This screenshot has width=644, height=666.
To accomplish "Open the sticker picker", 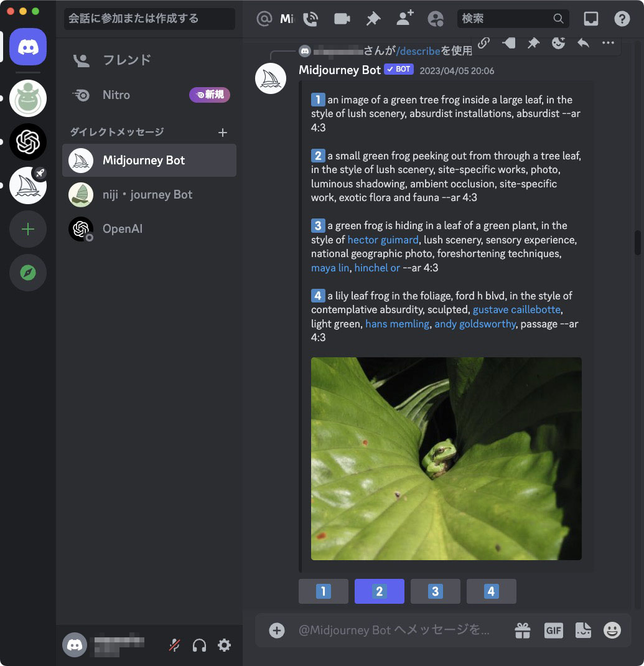I will [x=583, y=630].
